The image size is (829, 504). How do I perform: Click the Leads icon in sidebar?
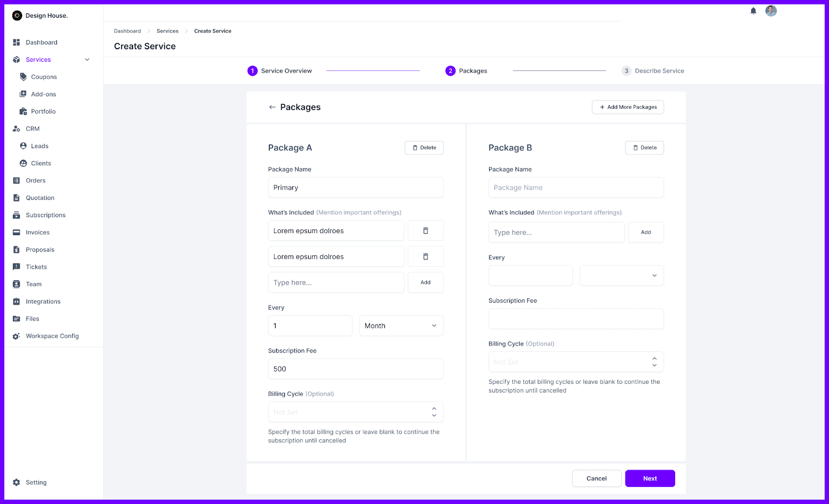pos(23,146)
